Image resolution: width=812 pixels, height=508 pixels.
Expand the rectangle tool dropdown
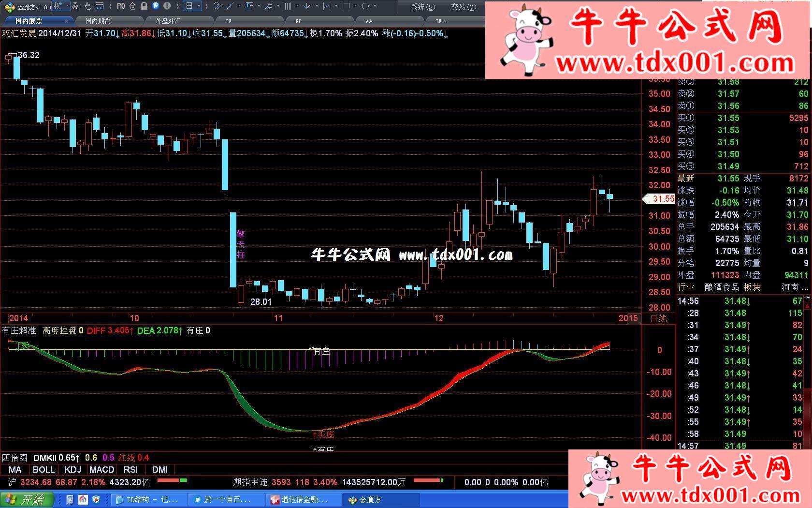coord(355,6)
